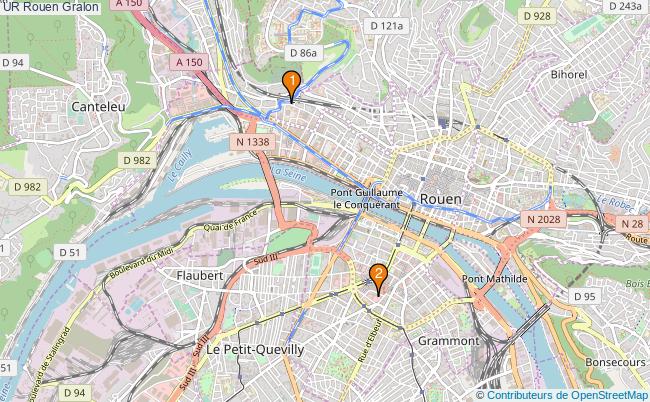The width and height of the screenshot is (650, 402).
Task: Click orange map marker number 2
Action: (x=378, y=280)
